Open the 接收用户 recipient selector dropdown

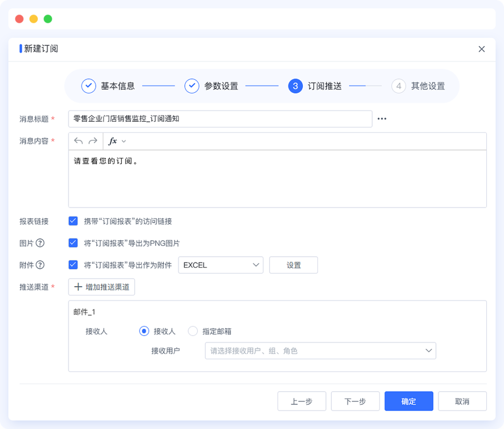tap(321, 351)
